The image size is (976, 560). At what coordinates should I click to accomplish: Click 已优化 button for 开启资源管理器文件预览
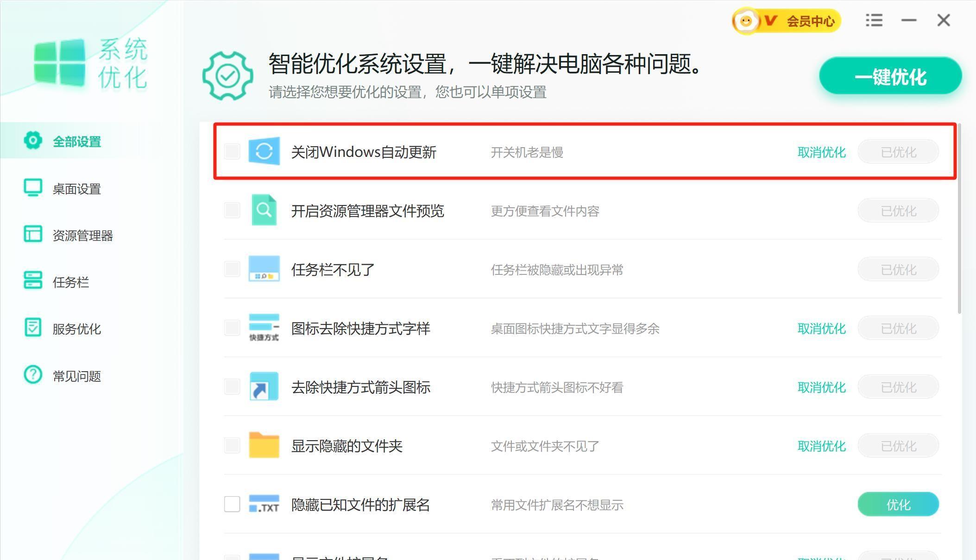[898, 211]
